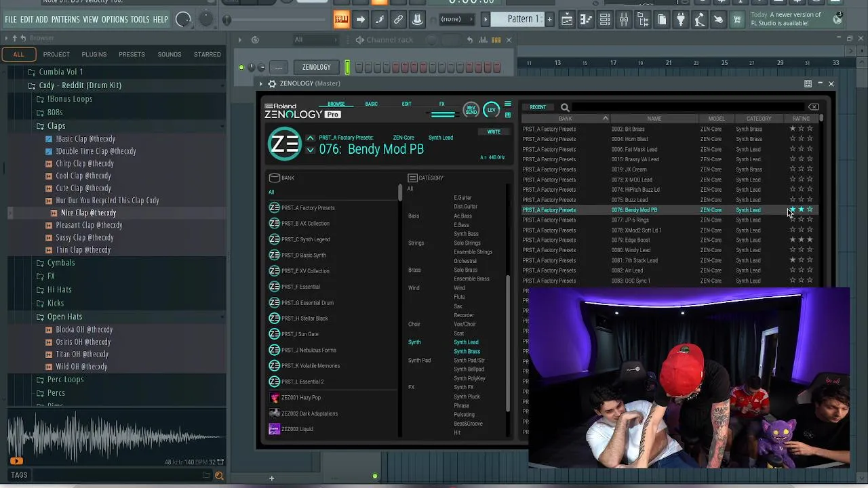
Task: Toggle the RECENT filter button
Action: pyautogui.click(x=538, y=107)
